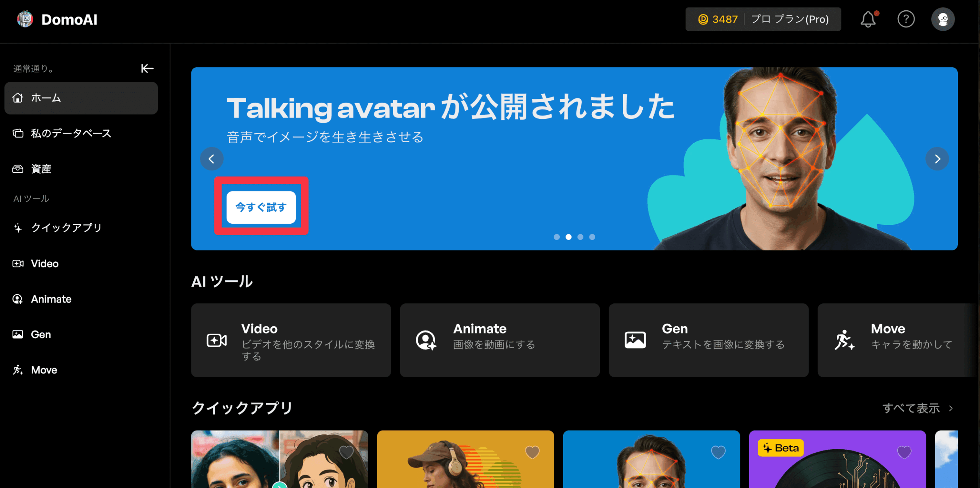Open the Gen tool card
Screen dimensions: 980x488
[708, 340]
